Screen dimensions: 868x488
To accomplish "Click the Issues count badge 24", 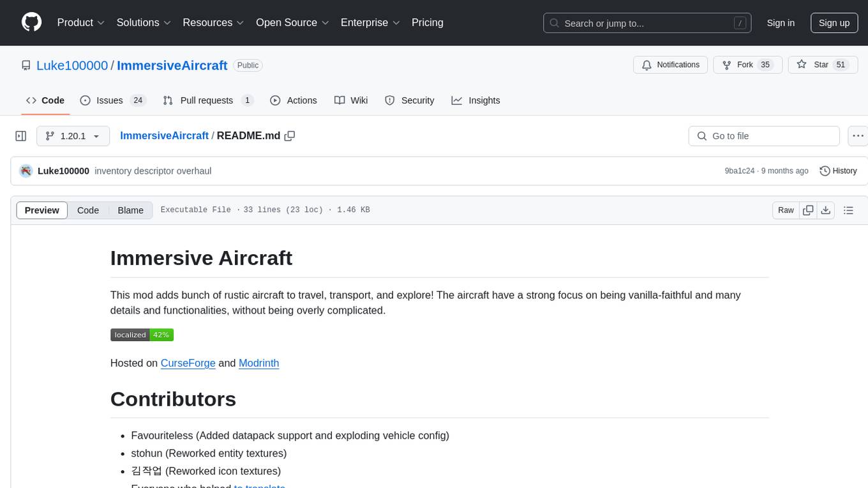I will click(x=138, y=100).
